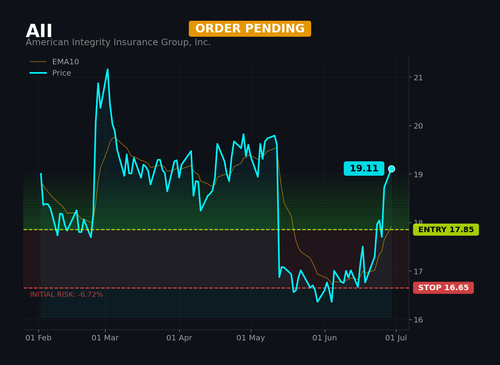500x365 pixels.
Task: Click the 01 Jun date axis label
Action: 325,338
